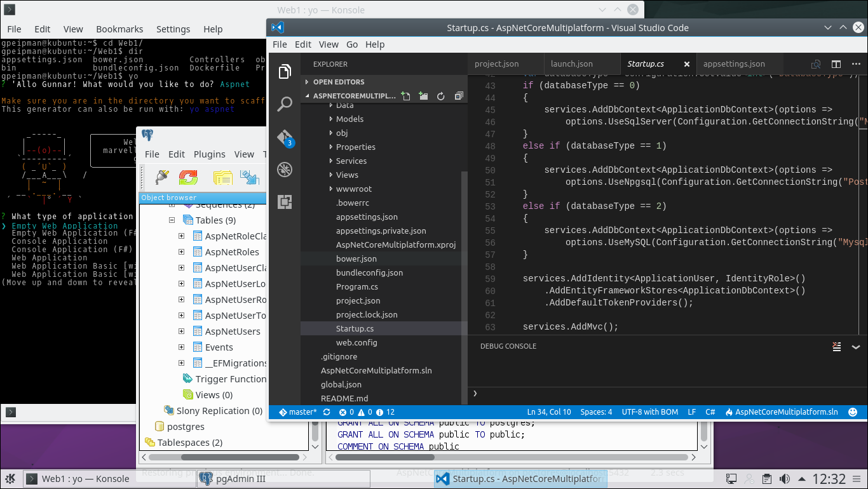868x489 pixels.
Task: Click the New Folder icon in Explorer
Action: (423, 96)
